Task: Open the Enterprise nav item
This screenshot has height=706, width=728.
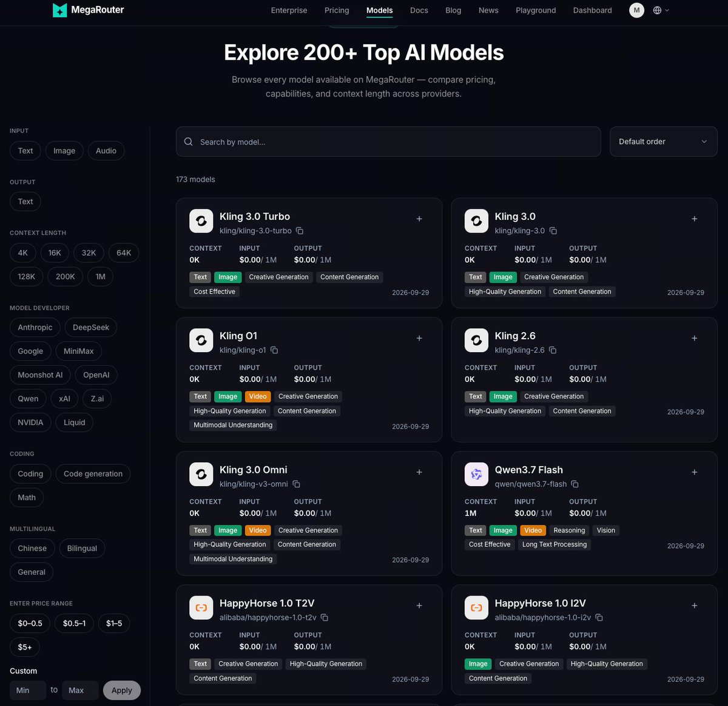Action: tap(289, 10)
